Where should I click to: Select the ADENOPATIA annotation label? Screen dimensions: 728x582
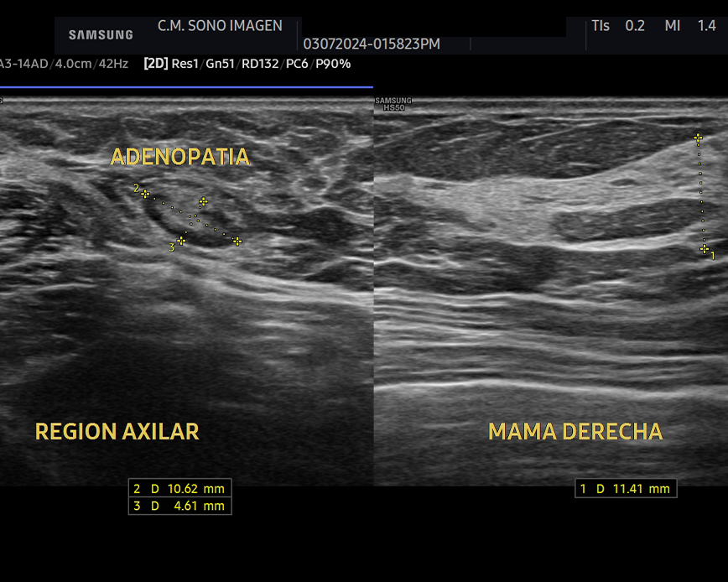point(180,158)
